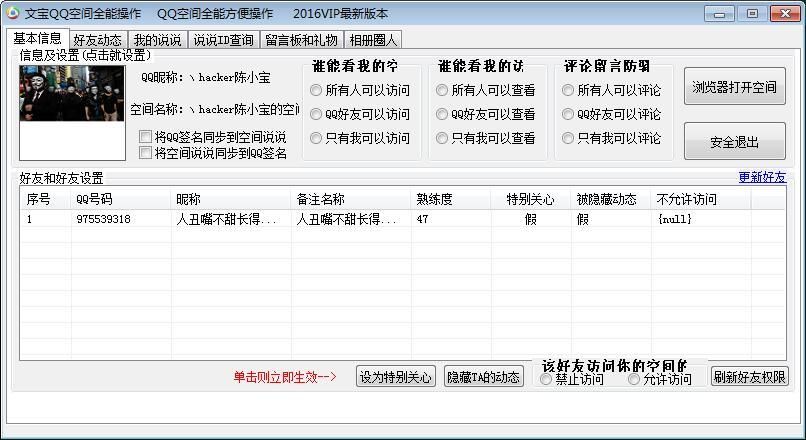Maximize the window
This screenshot has width=806, height=440.
[x=752, y=14]
